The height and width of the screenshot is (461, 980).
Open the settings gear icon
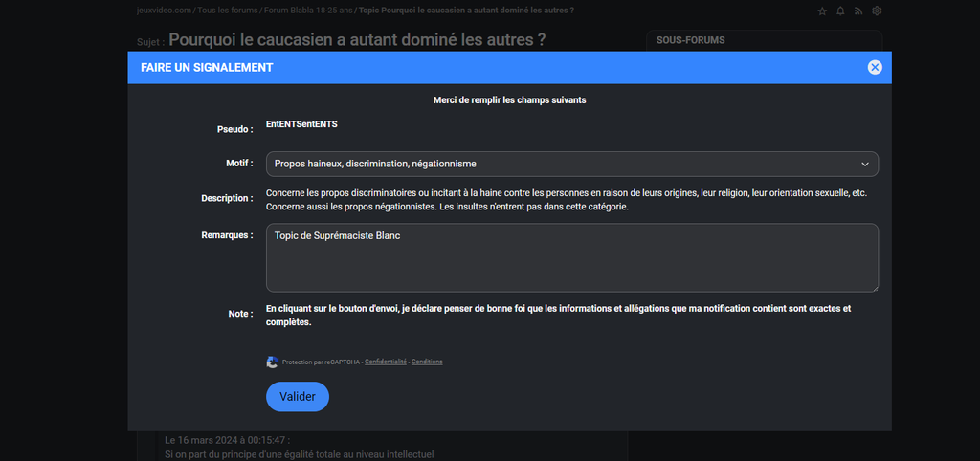877,11
